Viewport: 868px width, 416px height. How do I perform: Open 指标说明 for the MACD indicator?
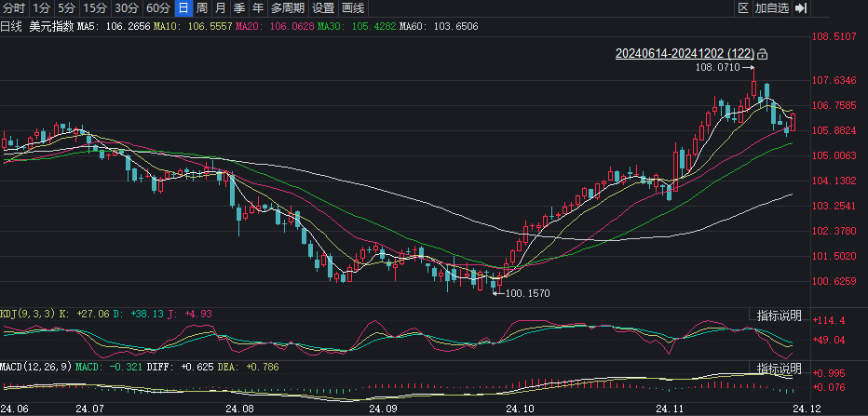click(779, 369)
